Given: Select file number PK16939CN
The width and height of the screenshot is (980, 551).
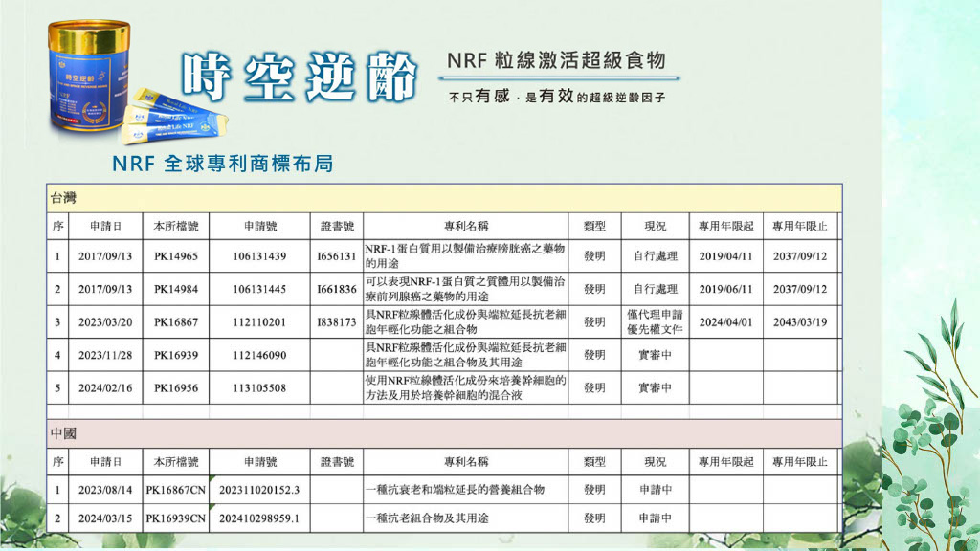Looking at the screenshot, I should (176, 518).
